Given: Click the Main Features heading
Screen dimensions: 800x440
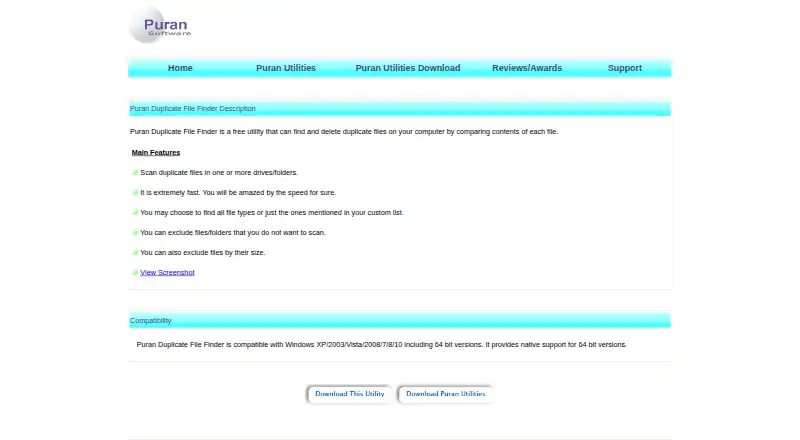Looking at the screenshot, I should coord(156,153).
